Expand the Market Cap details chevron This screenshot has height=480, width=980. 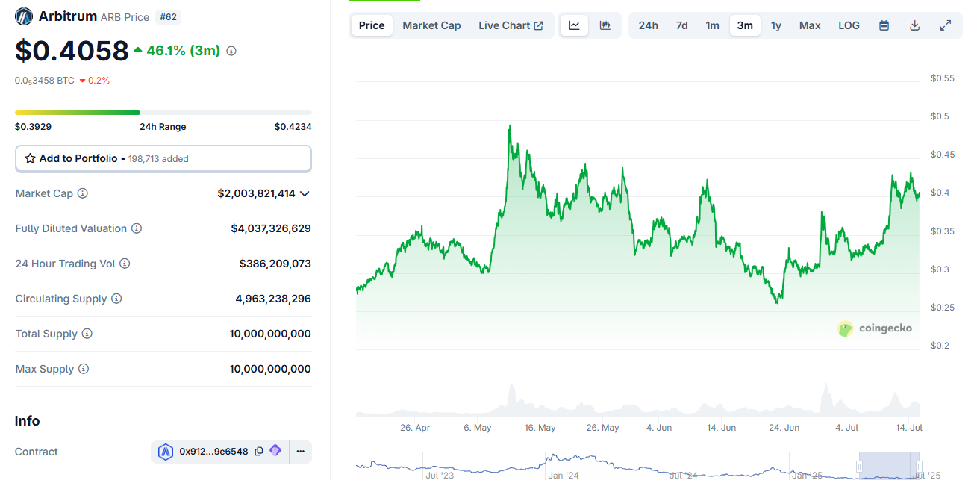pos(304,193)
